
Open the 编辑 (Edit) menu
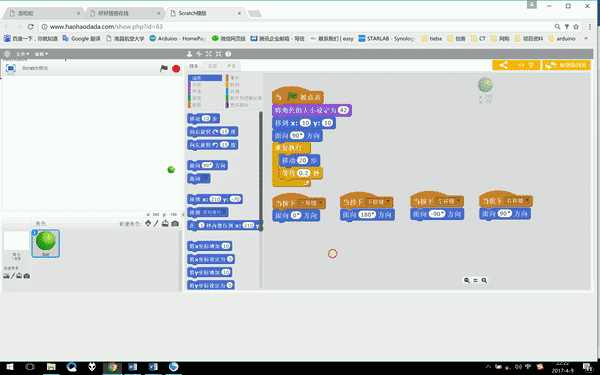coord(41,54)
